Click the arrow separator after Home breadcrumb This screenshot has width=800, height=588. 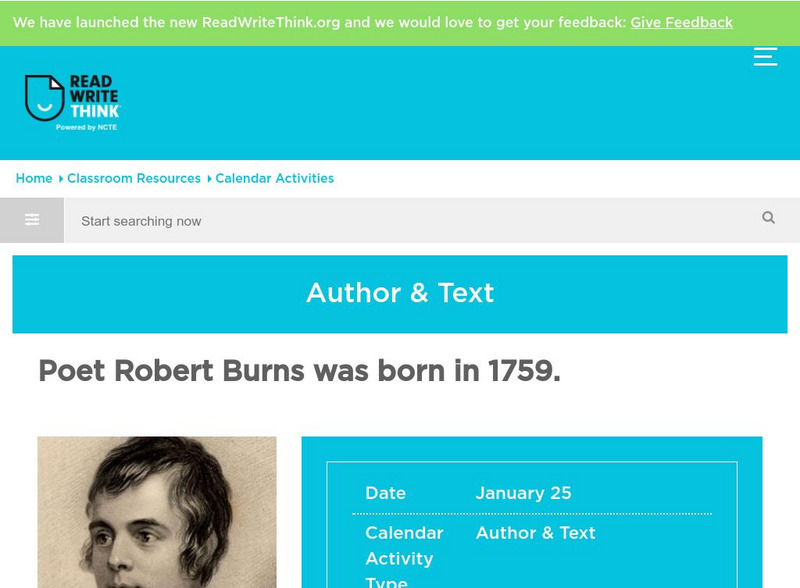coord(60,179)
